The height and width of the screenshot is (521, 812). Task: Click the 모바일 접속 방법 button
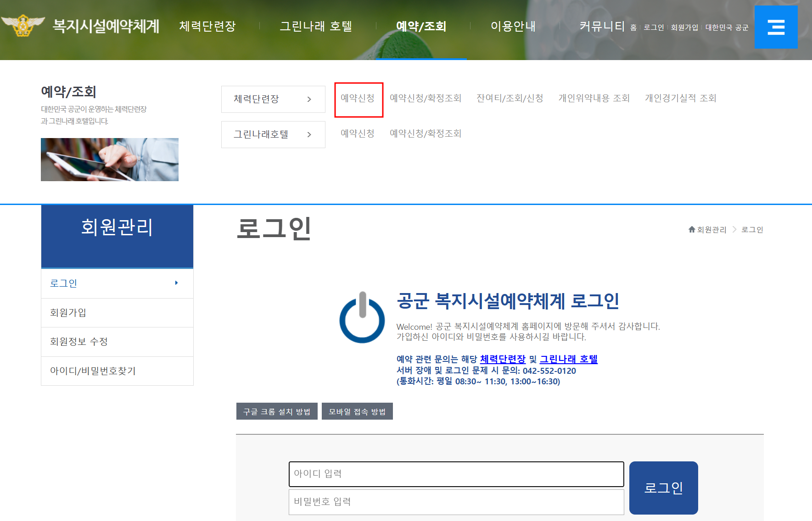(357, 411)
